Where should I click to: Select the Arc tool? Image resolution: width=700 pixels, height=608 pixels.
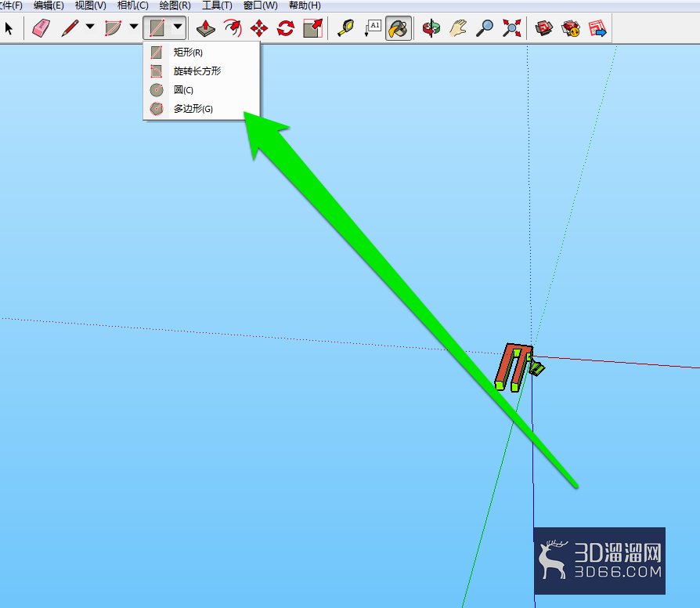tap(113, 28)
